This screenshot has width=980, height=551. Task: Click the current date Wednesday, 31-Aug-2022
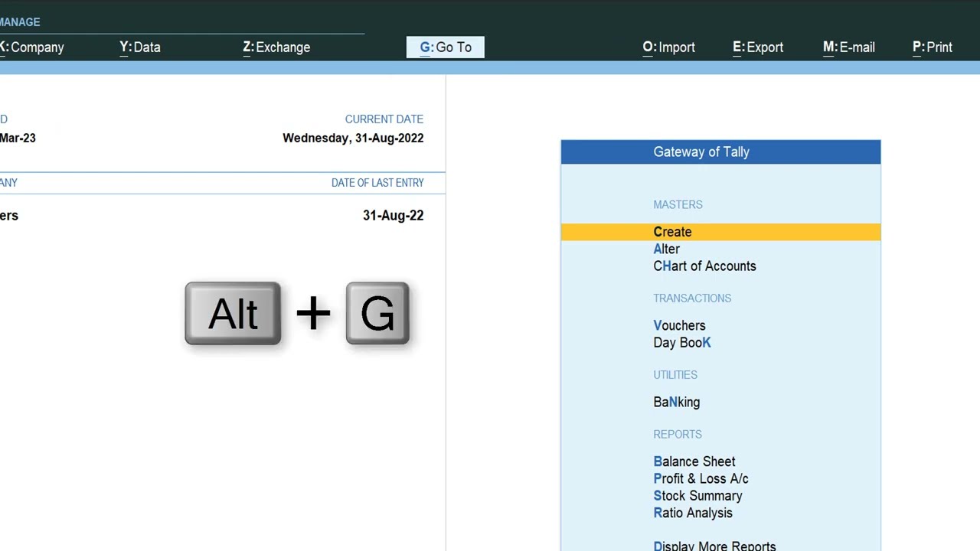(353, 138)
